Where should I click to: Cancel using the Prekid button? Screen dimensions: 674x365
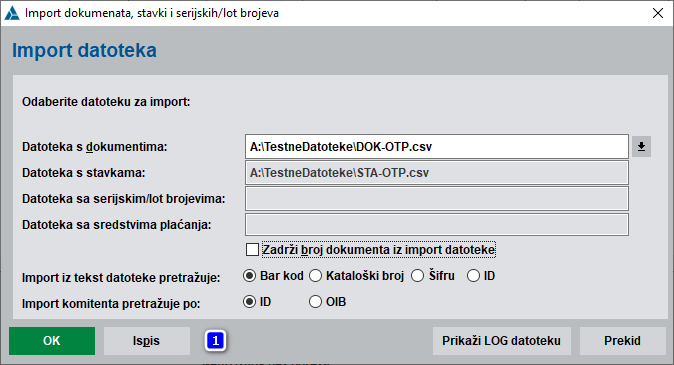point(622,341)
